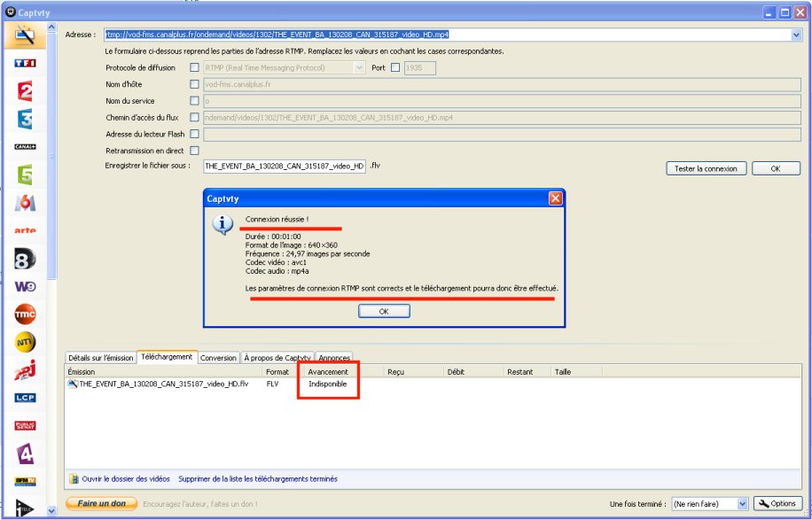This screenshot has width=812, height=520.
Task: Switch to the Conversion tab
Action: 218,358
